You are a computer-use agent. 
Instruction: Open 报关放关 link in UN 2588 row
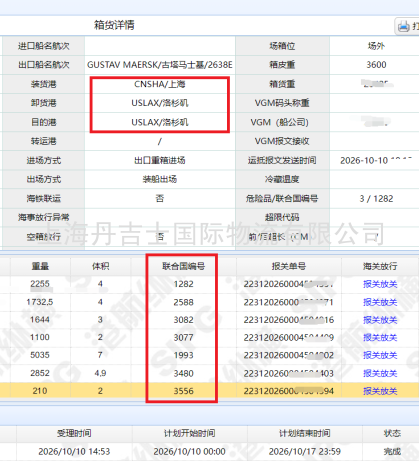[x=380, y=302]
